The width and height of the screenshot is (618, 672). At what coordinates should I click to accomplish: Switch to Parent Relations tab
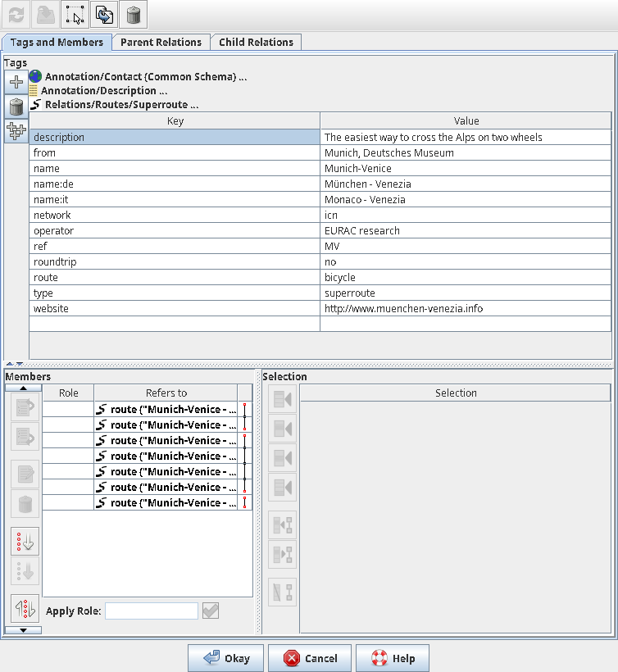161,42
